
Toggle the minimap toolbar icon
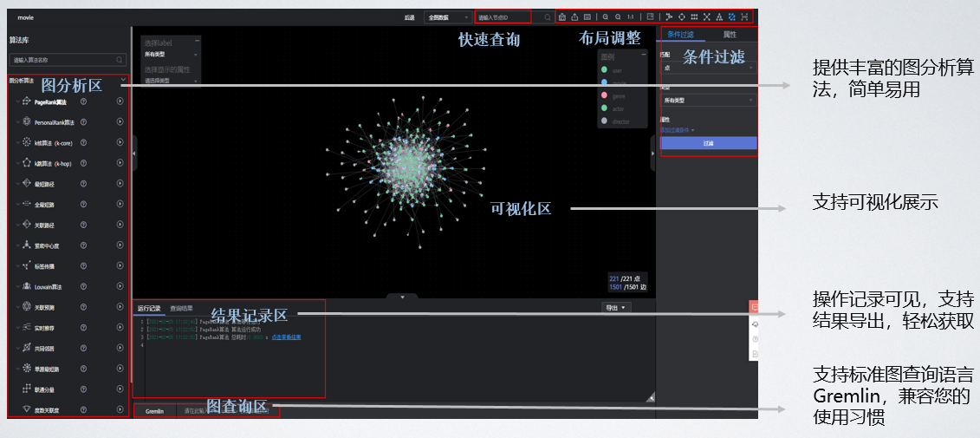pos(650,16)
